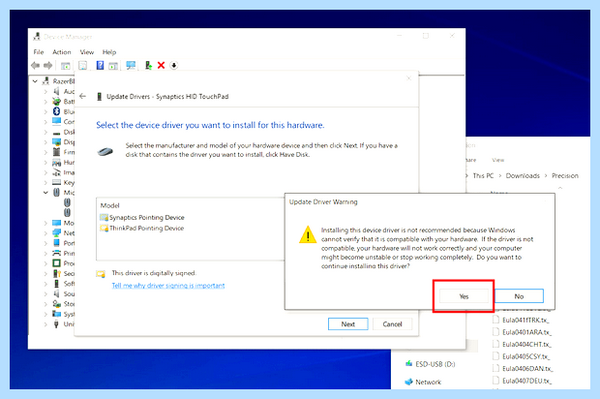Viewport: 600px width, 399px height.
Task: Select ThinkPad Pointing Device in Model list
Action: click(x=142, y=228)
